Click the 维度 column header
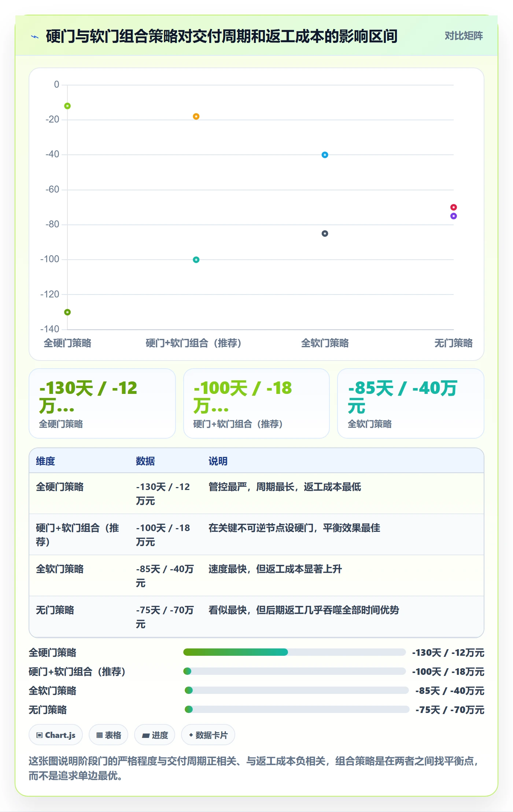513x812 pixels. coord(45,461)
